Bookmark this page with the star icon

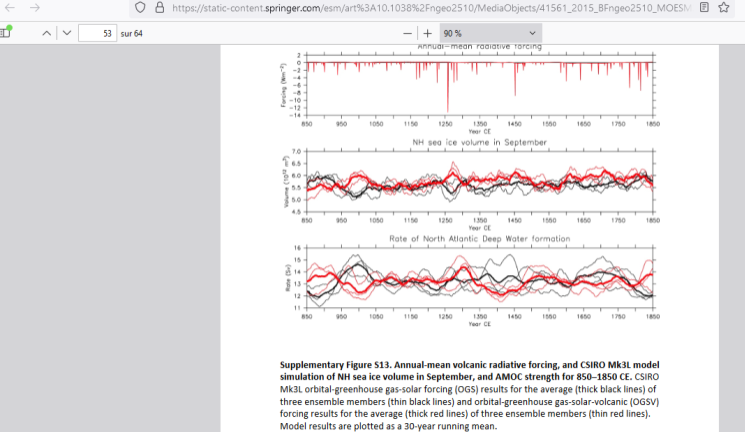coord(724,8)
